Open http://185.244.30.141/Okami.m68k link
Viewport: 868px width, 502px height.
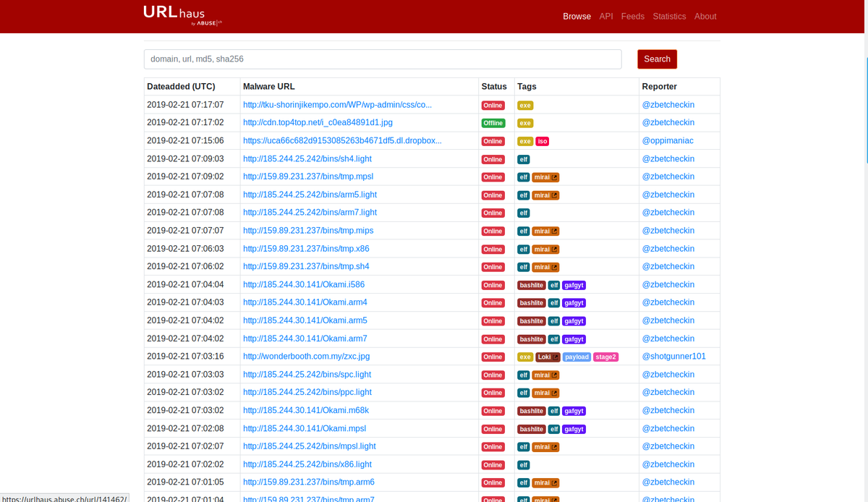(306, 410)
